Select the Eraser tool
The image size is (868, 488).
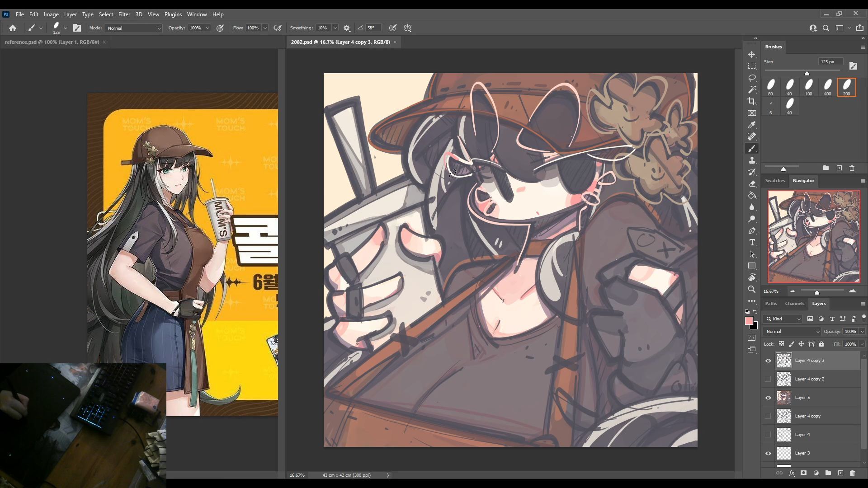pyautogui.click(x=752, y=183)
